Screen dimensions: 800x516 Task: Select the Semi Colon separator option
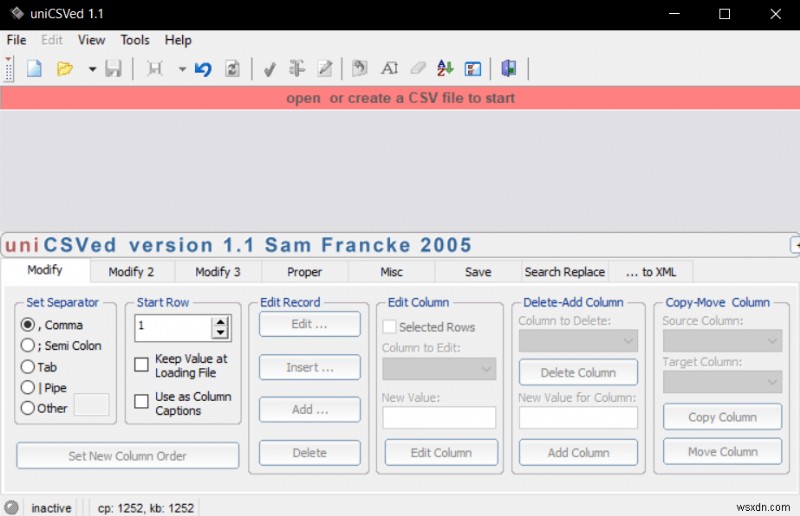[28, 346]
